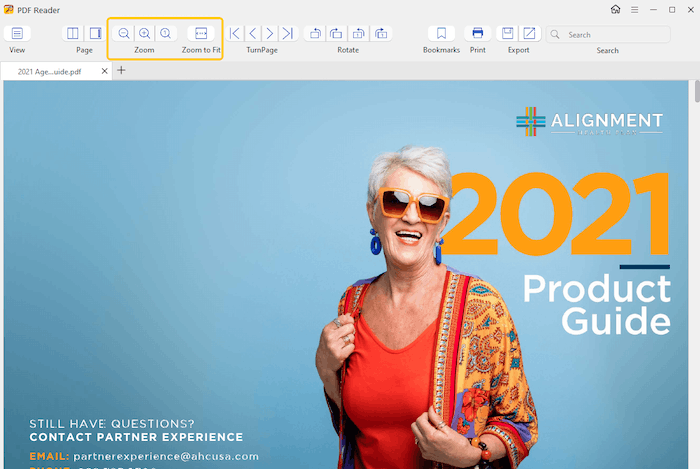Click the Export edit icon
Viewport: 700px width, 469px height.
[x=529, y=33]
